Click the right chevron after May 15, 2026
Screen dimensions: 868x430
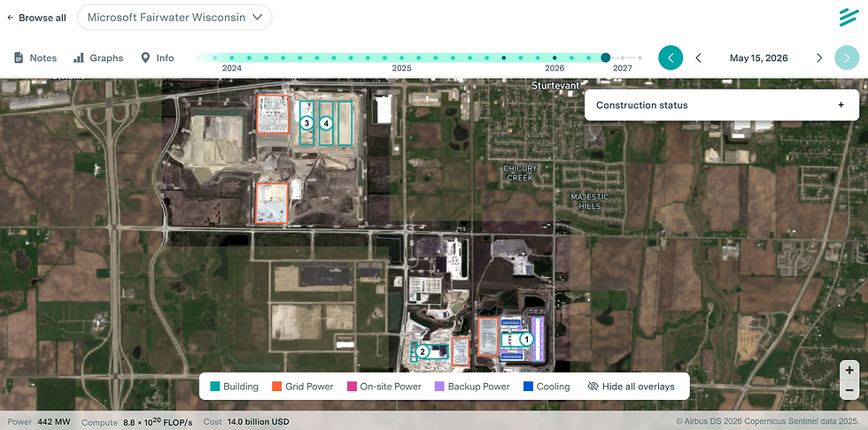819,58
